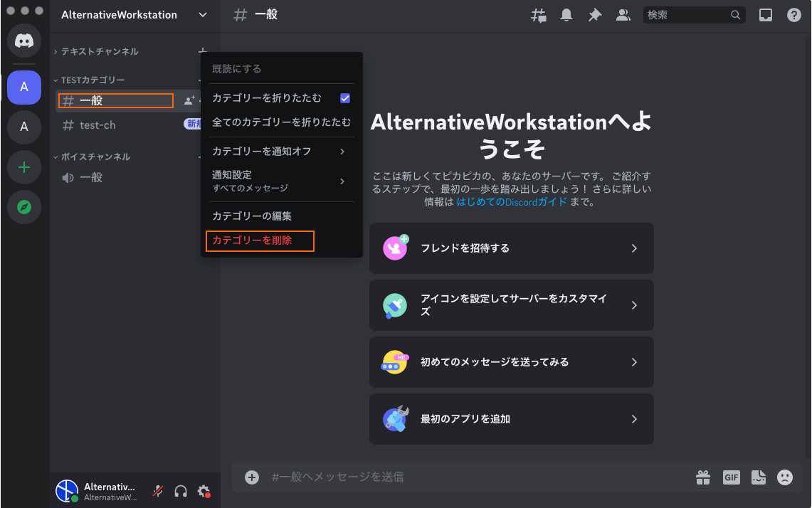The height and width of the screenshot is (508, 812).
Task: Toggle the headphones deafen button
Action: [x=181, y=491]
